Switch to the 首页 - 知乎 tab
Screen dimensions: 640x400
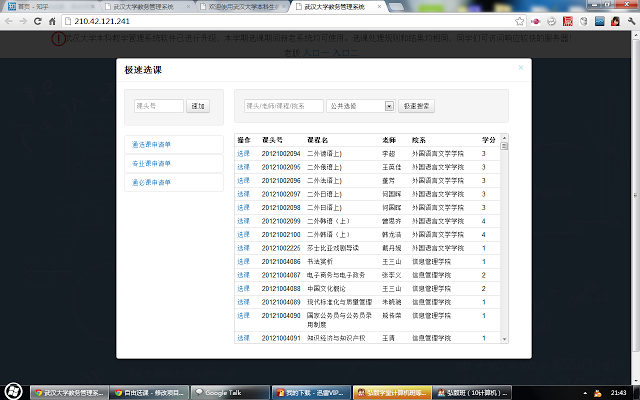click(x=51, y=7)
